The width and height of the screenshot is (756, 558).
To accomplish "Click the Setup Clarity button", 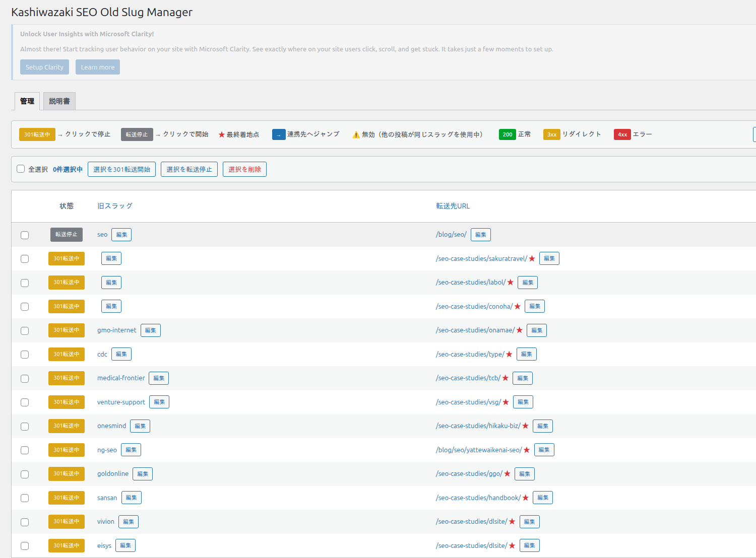I will click(44, 67).
